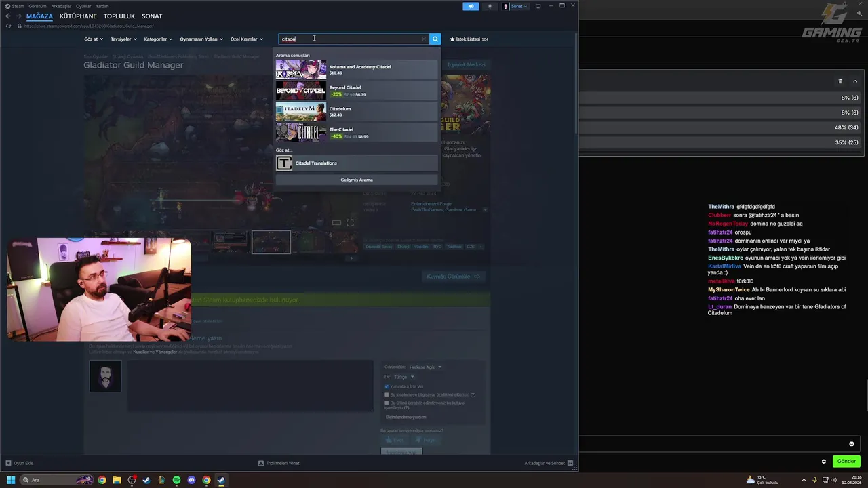This screenshot has height=488, width=868.
Task: Expand the 'Oynamanın Yolları' dropdown
Action: pyautogui.click(x=201, y=39)
